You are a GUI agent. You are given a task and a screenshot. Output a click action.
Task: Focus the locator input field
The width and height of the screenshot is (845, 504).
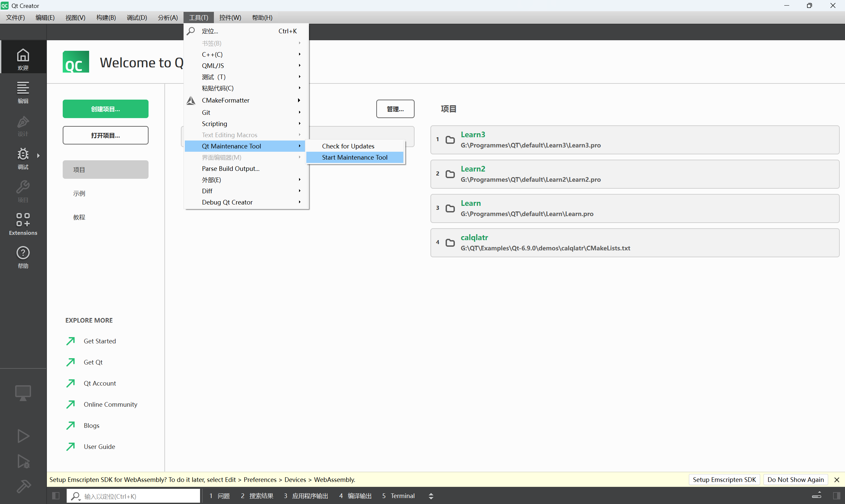click(133, 496)
